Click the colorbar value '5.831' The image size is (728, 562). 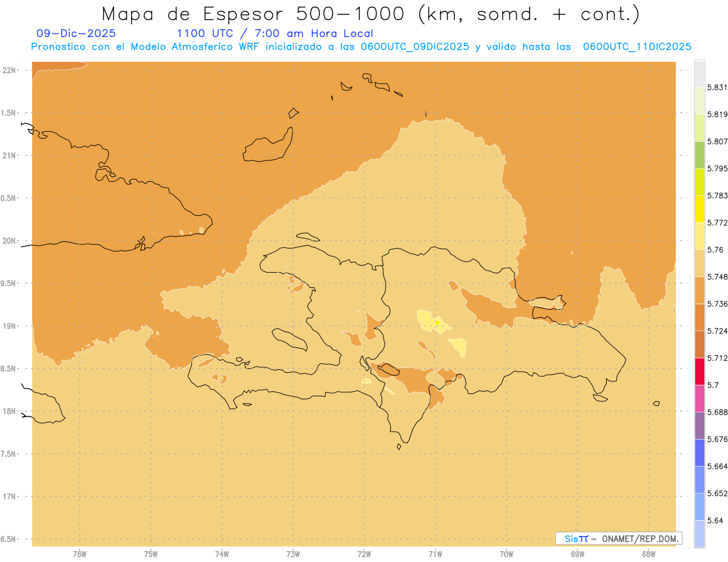pyautogui.click(x=717, y=87)
